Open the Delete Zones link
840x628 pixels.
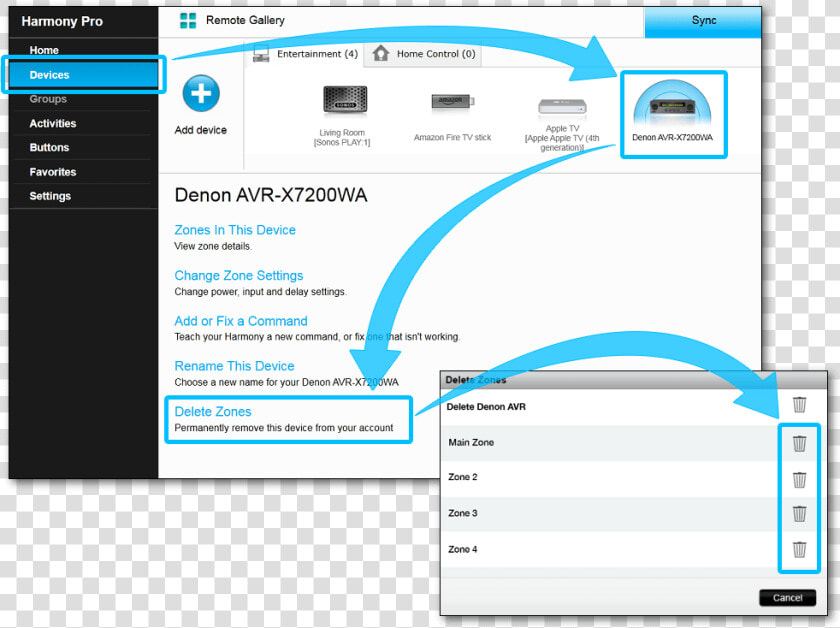213,412
